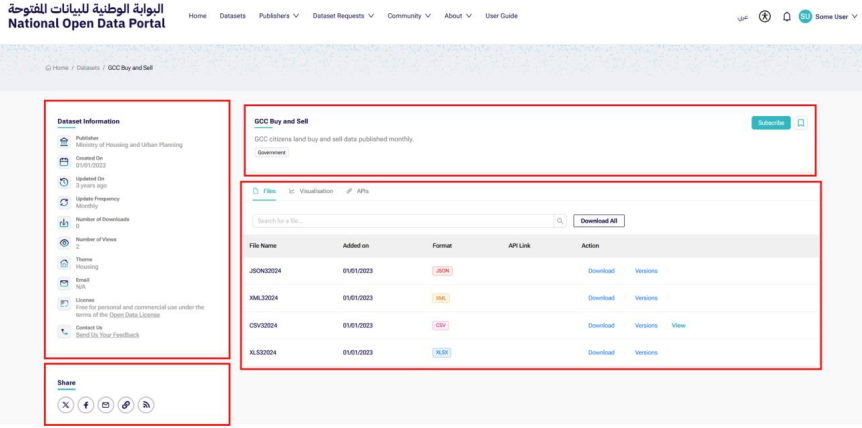Viewport: 862px width, 428px height.
Task: Click the Search for a file field
Action: 401,220
